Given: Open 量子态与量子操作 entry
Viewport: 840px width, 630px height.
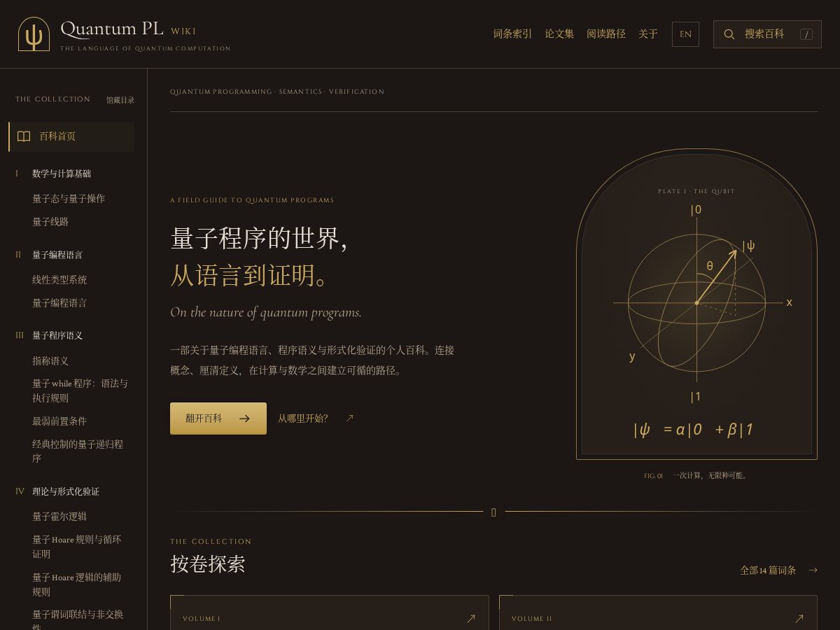Looking at the screenshot, I should pyautogui.click(x=69, y=199).
